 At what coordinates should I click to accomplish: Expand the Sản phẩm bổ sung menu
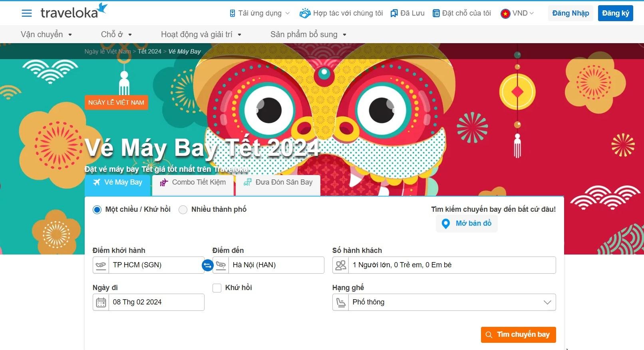pyautogui.click(x=308, y=34)
